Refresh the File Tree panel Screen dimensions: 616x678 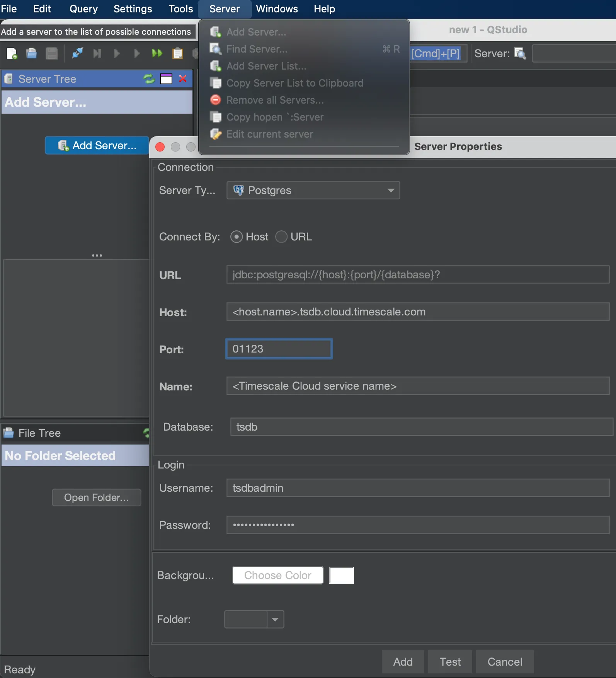coord(146,433)
